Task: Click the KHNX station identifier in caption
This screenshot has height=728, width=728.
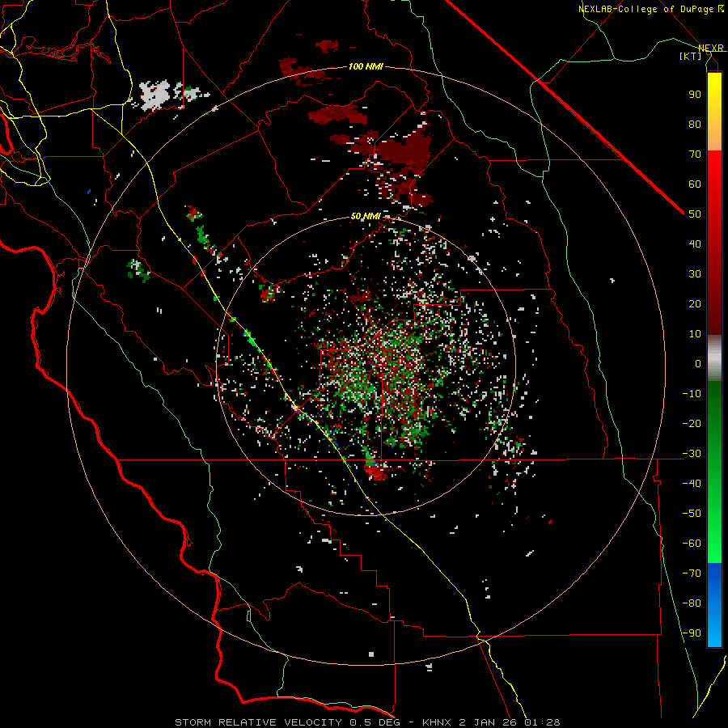Action: (x=437, y=722)
